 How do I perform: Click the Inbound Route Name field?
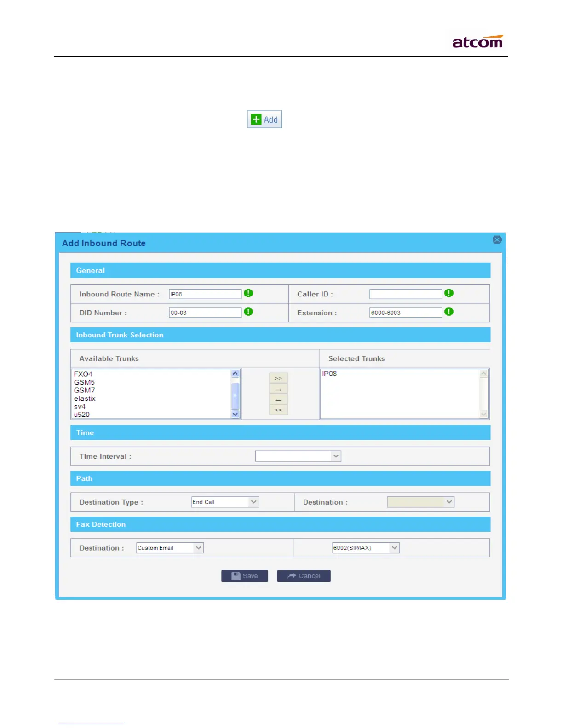(x=205, y=294)
